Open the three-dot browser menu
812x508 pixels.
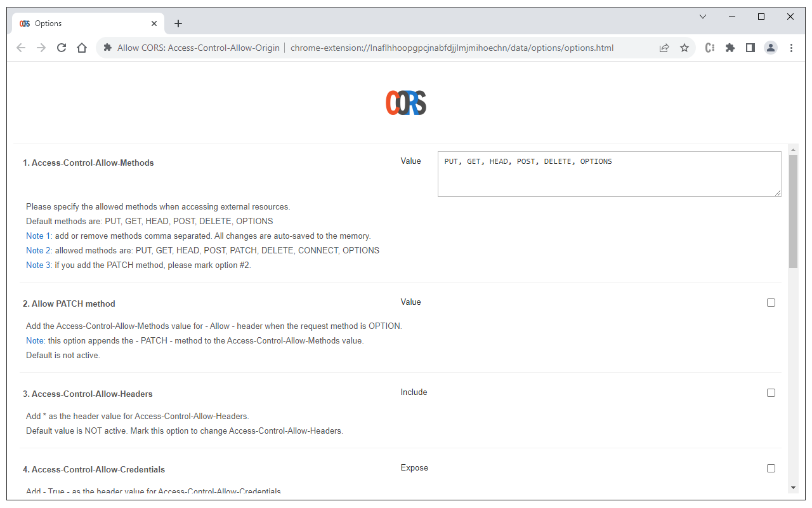791,48
